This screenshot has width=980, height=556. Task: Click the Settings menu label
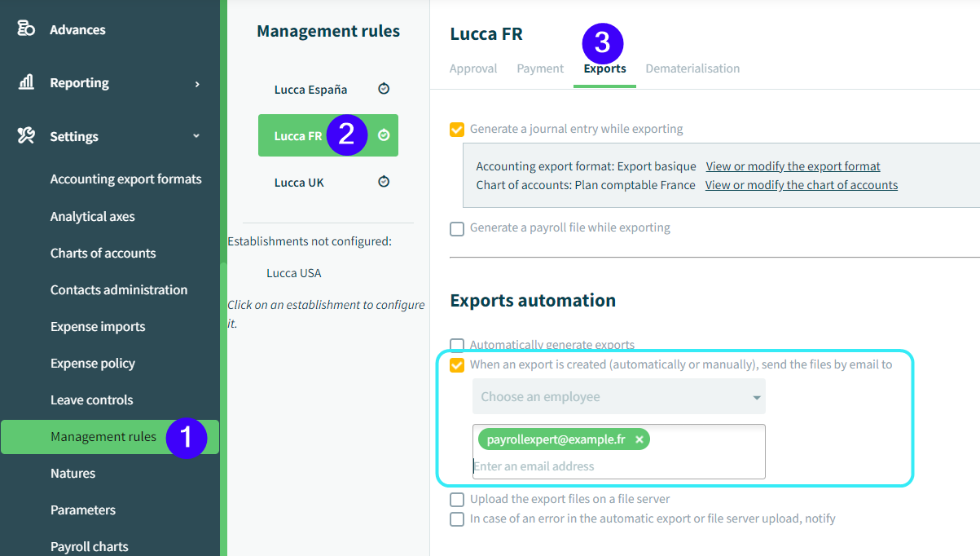(74, 136)
